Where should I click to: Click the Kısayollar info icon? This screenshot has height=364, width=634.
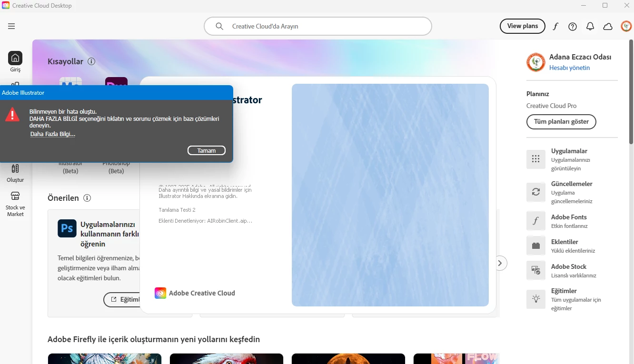(91, 61)
